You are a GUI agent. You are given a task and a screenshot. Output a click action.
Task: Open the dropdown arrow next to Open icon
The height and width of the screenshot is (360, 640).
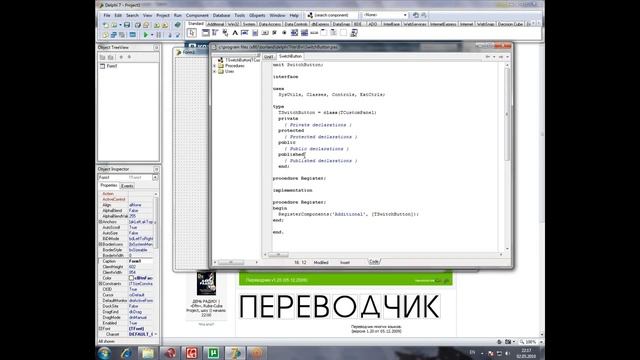(120, 25)
